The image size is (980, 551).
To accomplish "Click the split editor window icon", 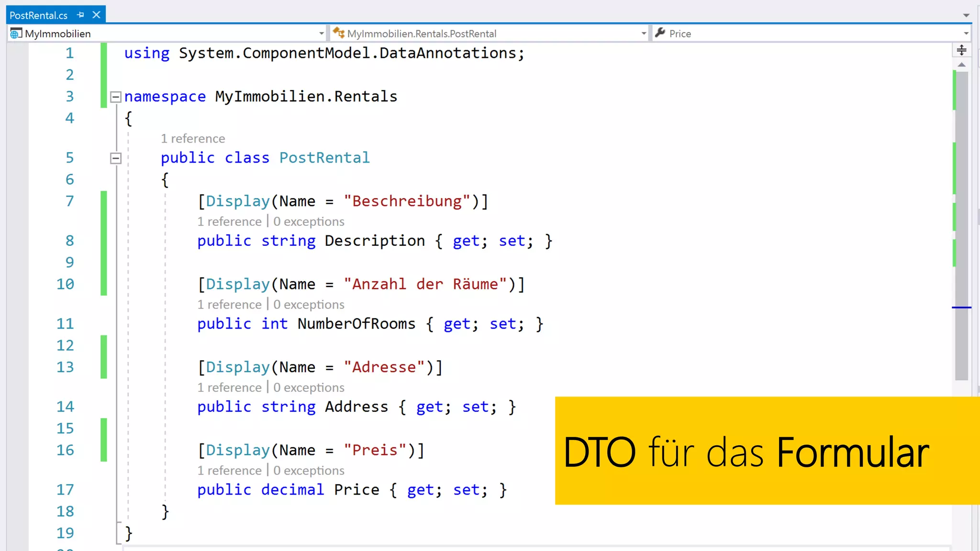I will [x=962, y=50].
